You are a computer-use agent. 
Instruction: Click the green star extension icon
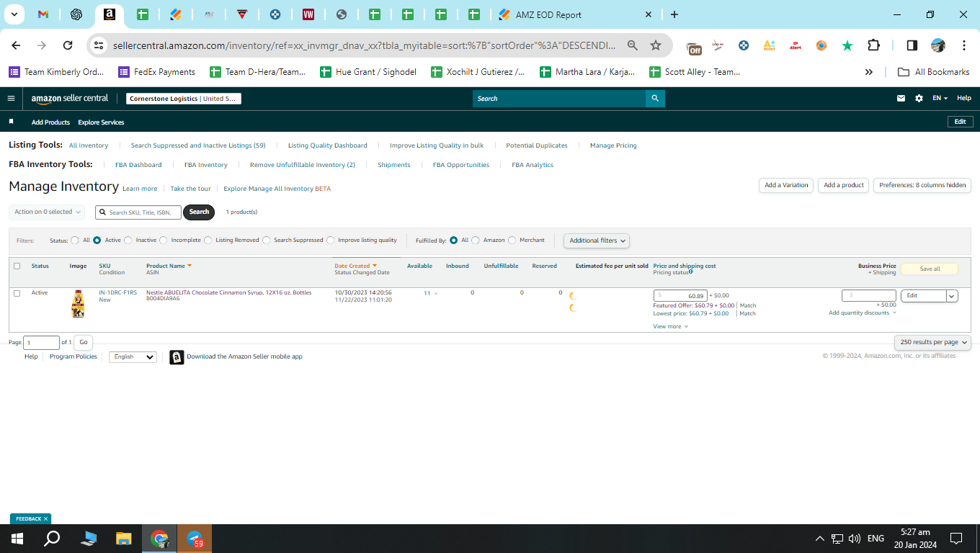[847, 45]
